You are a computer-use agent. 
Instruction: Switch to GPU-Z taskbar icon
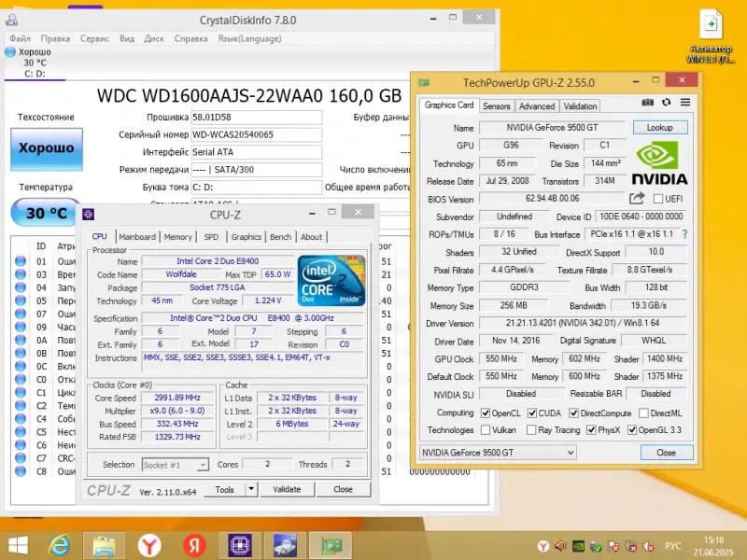click(331, 546)
